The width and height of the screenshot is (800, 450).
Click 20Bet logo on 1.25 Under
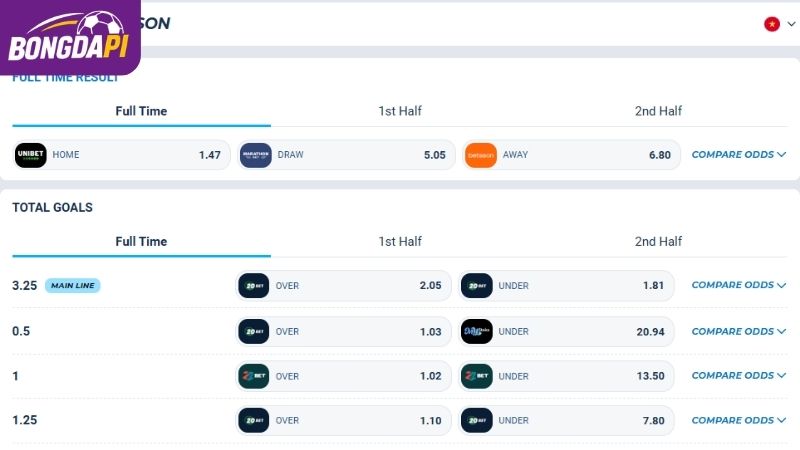click(x=477, y=420)
